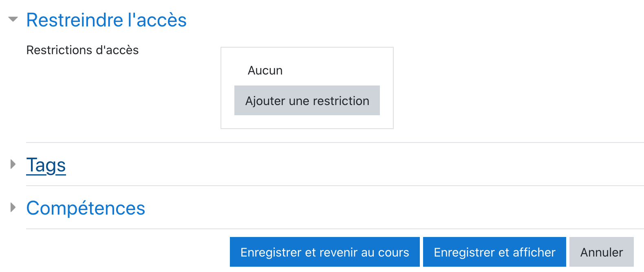Save and display the activity
Image resolution: width=644 pixels, height=272 pixels.
pyautogui.click(x=494, y=252)
